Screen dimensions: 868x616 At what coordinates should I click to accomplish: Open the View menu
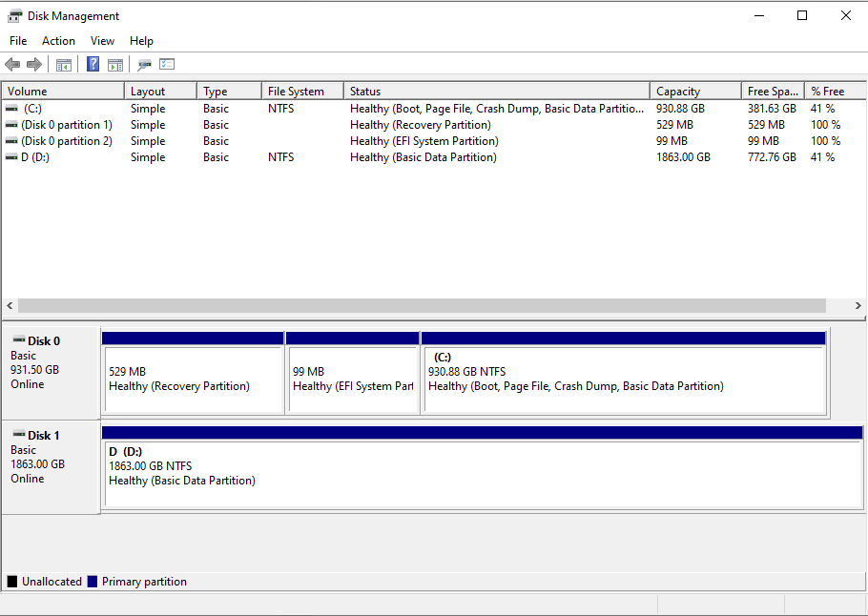coord(102,41)
